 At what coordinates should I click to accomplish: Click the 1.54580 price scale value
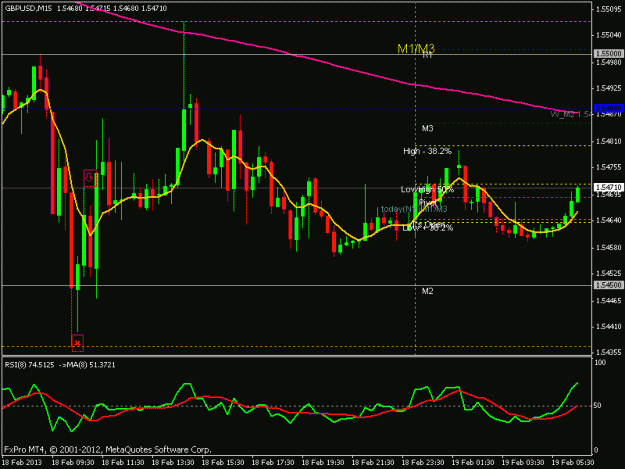[x=609, y=247]
